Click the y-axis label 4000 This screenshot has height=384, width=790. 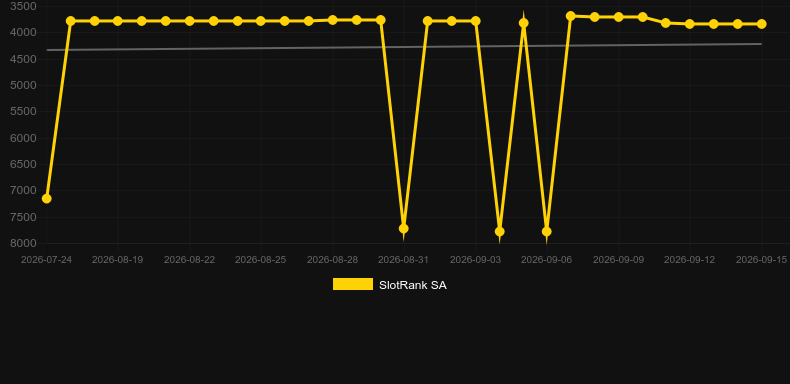pyautogui.click(x=23, y=33)
